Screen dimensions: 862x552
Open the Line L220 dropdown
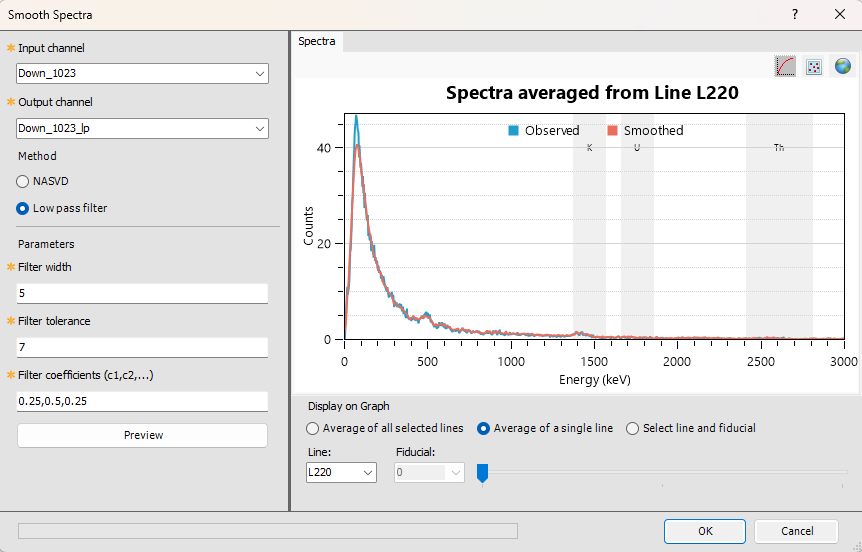click(x=341, y=472)
